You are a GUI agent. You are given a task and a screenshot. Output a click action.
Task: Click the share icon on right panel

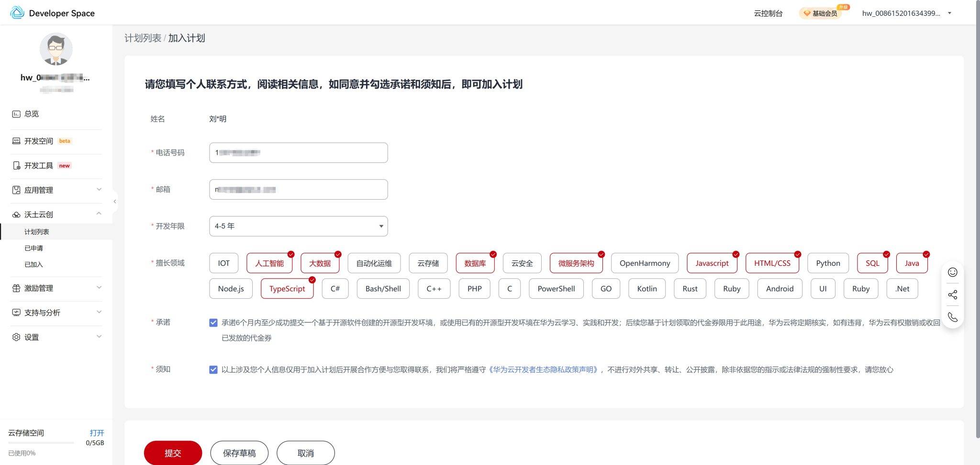pyautogui.click(x=952, y=295)
